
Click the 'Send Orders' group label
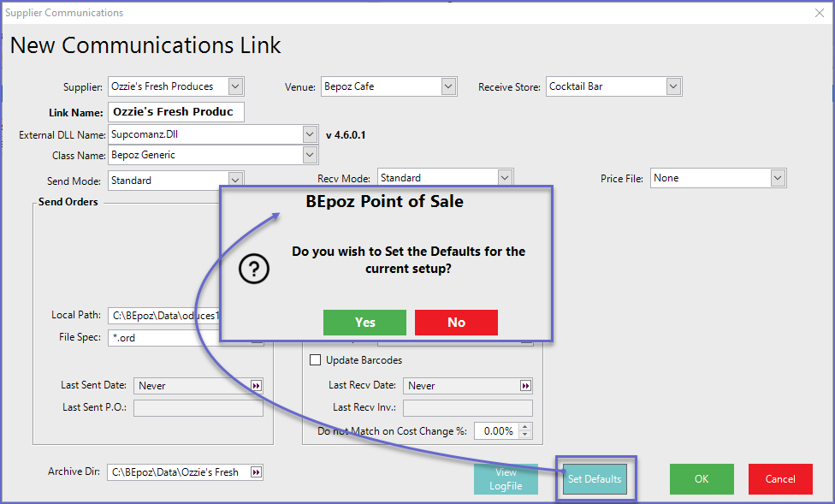pos(68,202)
